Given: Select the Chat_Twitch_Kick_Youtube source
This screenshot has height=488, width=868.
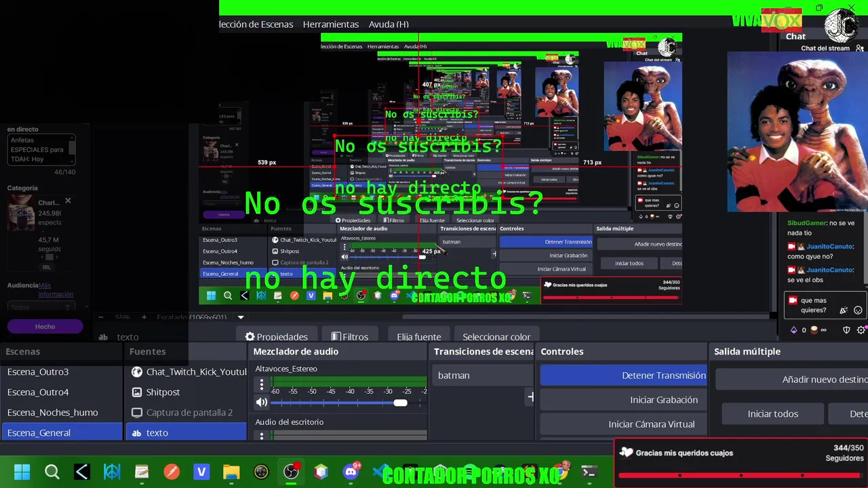Looking at the screenshot, I should [186, 372].
